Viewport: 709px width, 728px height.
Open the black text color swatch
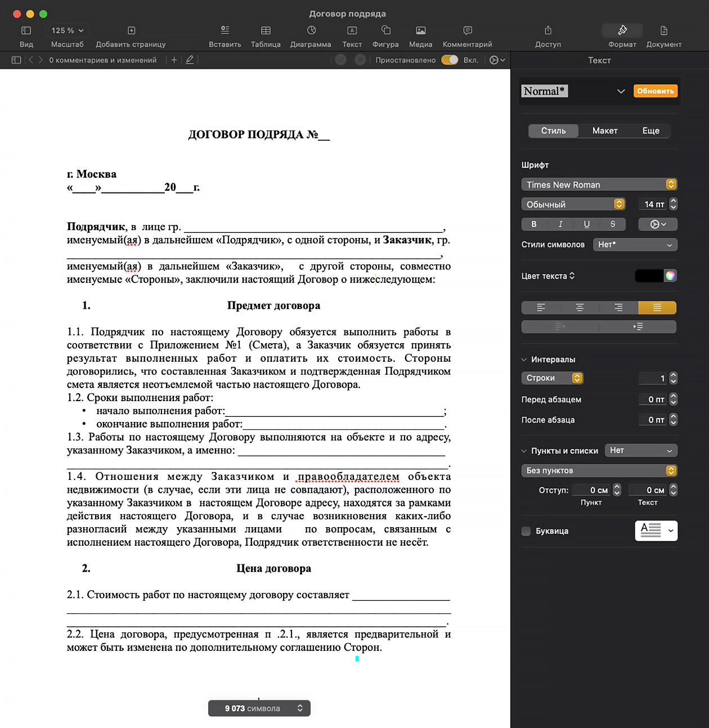[649, 276]
